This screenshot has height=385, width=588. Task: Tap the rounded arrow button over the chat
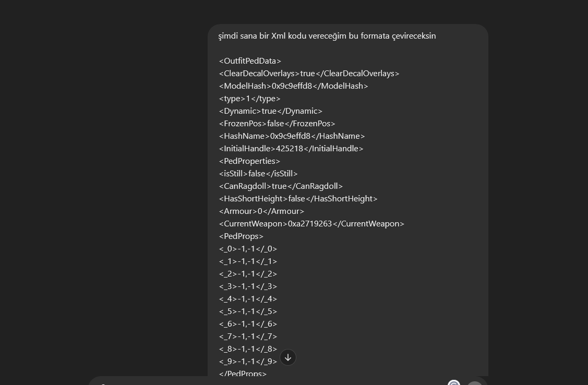(x=287, y=357)
